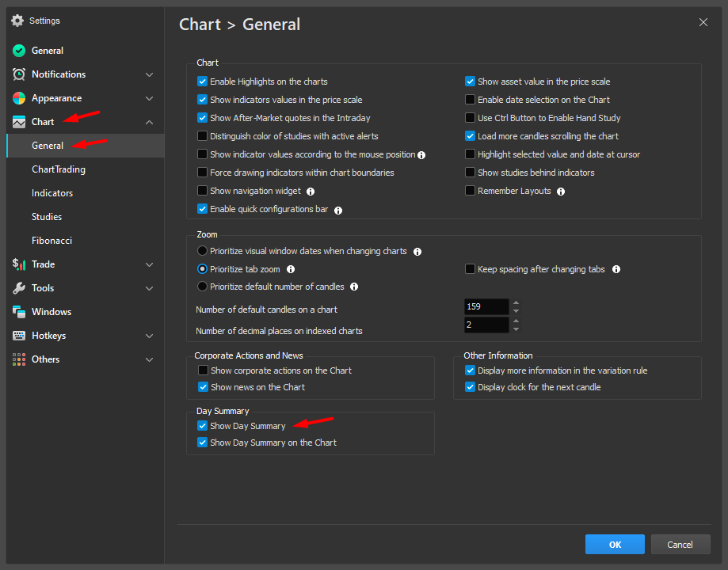The height and width of the screenshot is (570, 728).
Task: Click the Notifications alarm clock icon
Action: [19, 74]
